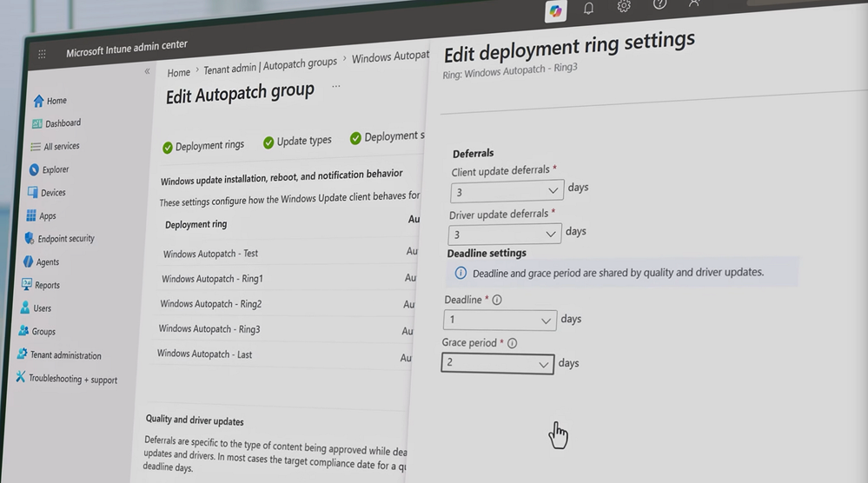Open the settings gear icon

pyautogui.click(x=624, y=5)
